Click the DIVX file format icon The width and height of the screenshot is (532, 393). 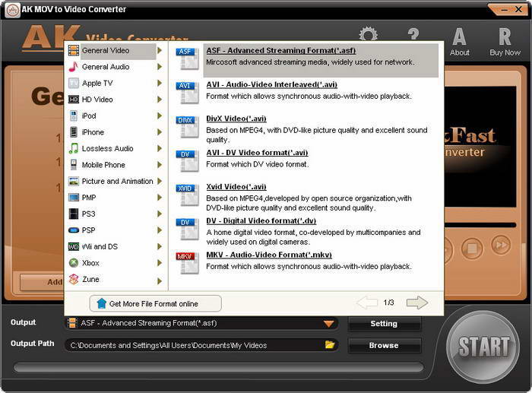[187, 127]
